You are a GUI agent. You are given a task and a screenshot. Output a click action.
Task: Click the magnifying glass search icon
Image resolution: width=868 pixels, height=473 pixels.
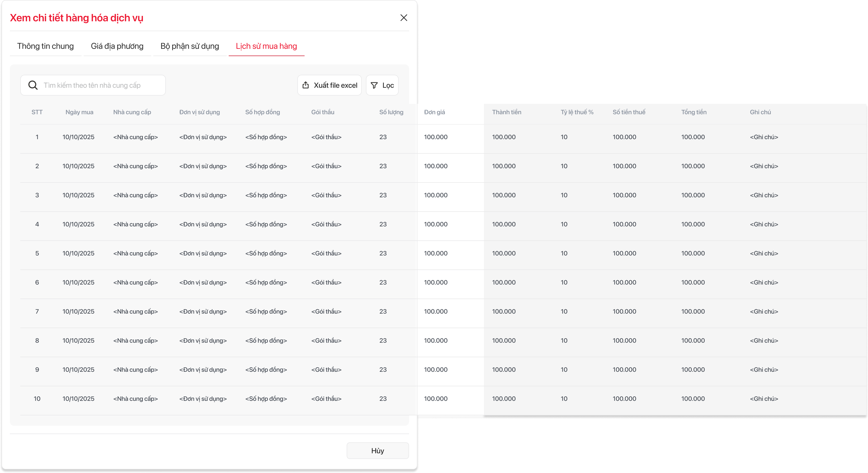coord(33,85)
